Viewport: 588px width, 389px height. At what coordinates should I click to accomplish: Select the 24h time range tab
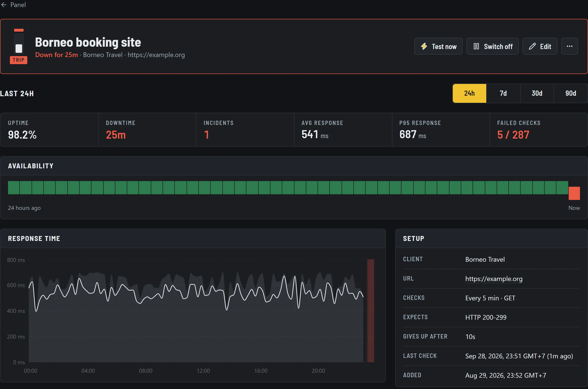[x=469, y=93]
